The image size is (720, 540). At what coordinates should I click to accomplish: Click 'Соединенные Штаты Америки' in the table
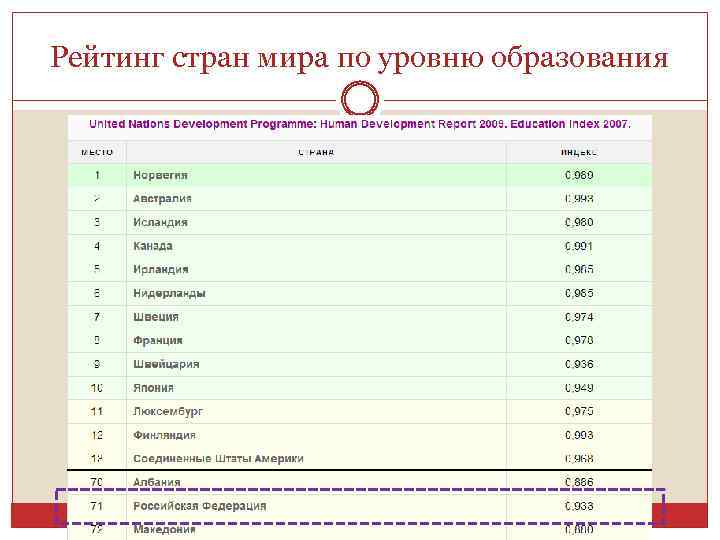click(x=218, y=459)
